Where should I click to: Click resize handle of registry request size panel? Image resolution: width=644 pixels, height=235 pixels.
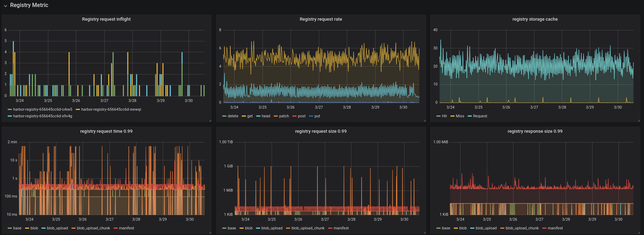point(425,233)
